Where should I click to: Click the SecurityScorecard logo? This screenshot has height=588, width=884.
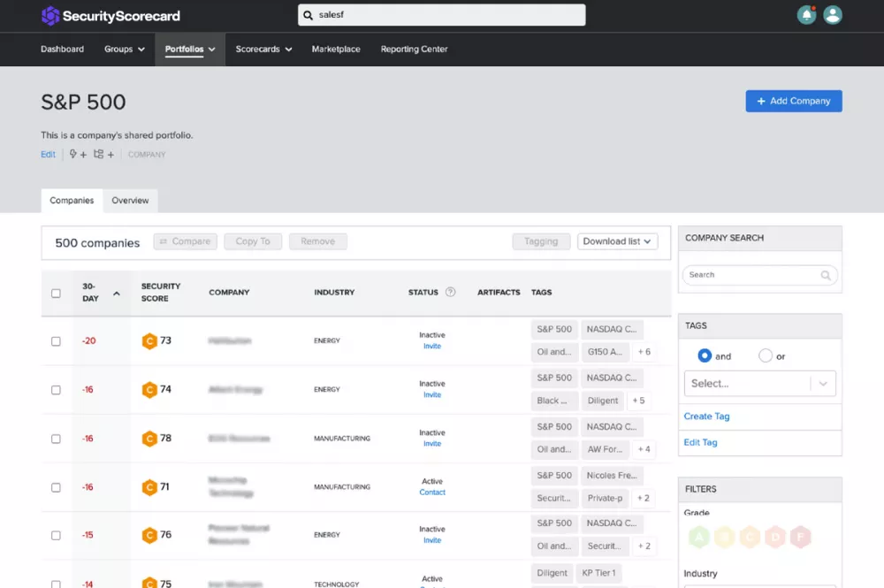tap(110, 16)
